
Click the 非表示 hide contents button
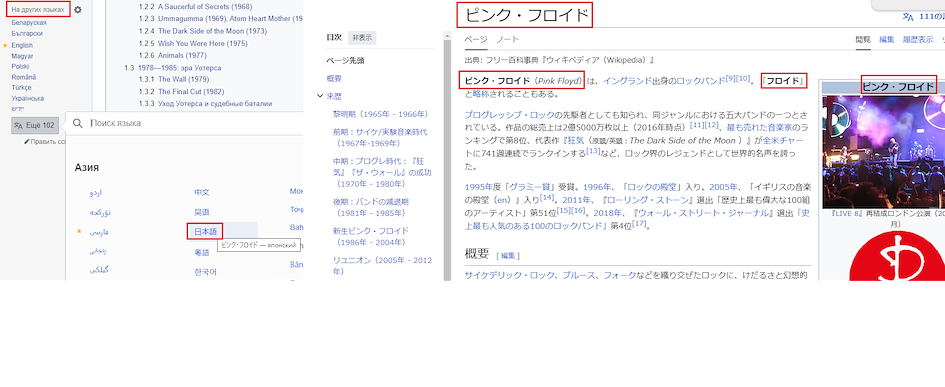pyautogui.click(x=362, y=37)
